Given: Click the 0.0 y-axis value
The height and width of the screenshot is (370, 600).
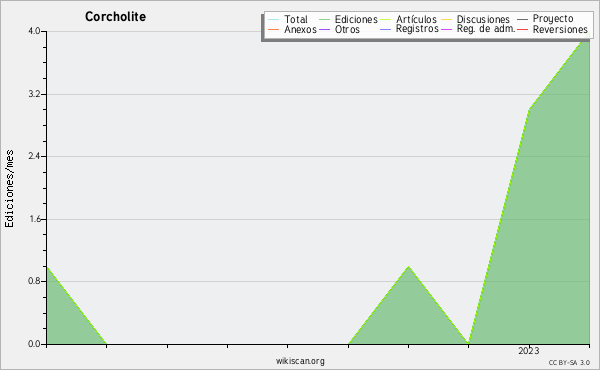Looking at the screenshot, I should [34, 344].
